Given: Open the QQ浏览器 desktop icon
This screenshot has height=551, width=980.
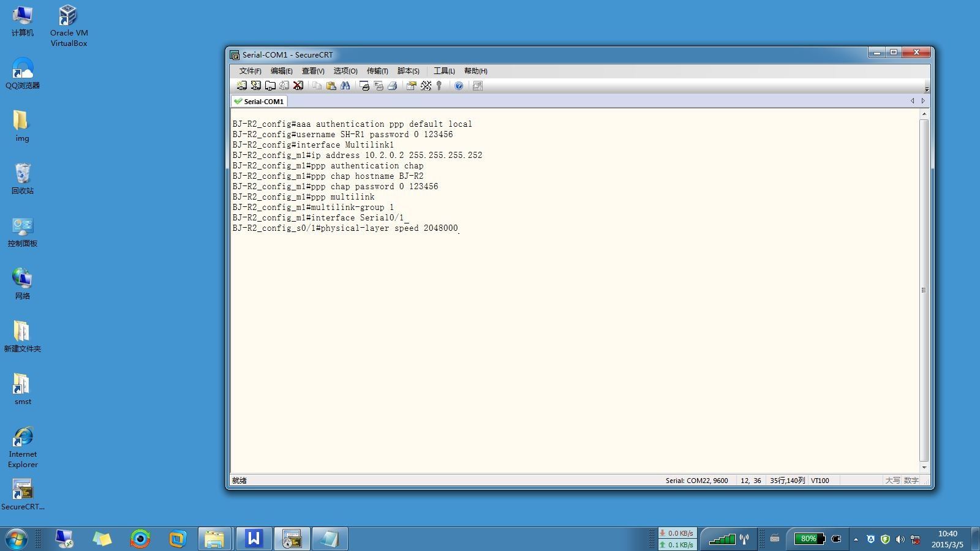Looking at the screenshot, I should point(23,73).
